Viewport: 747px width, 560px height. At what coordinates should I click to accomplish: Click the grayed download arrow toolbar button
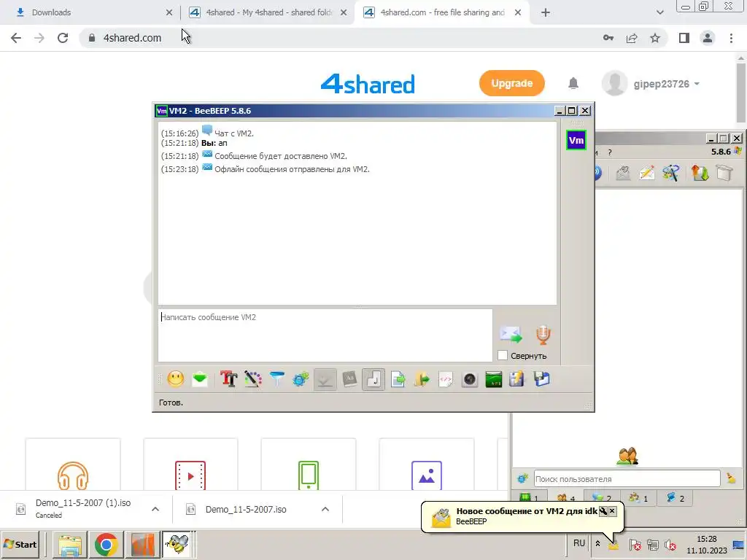click(325, 379)
